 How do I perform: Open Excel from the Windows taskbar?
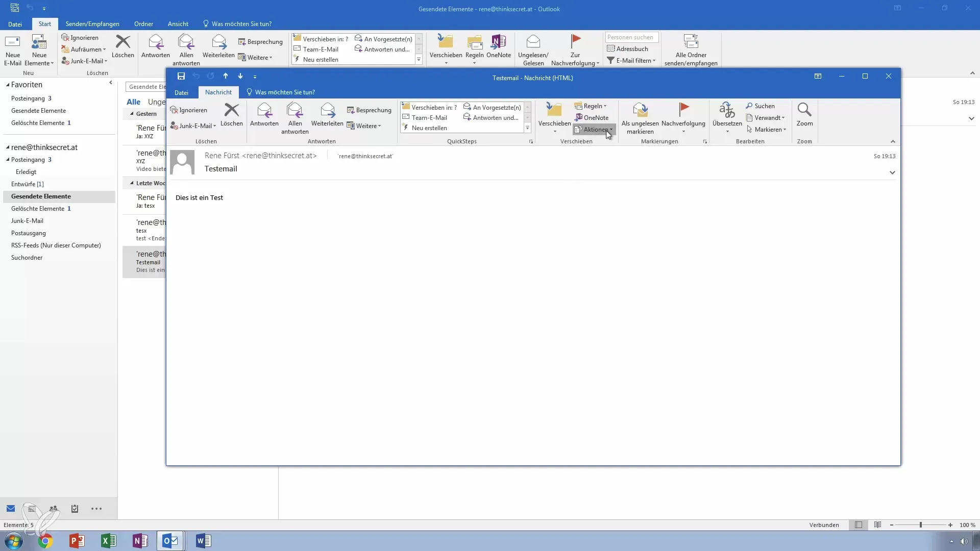(108, 541)
